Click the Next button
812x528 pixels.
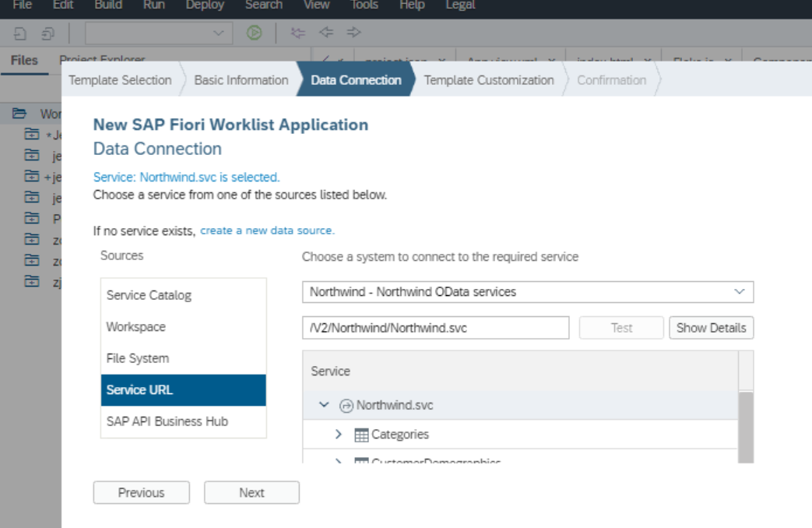pos(251,492)
